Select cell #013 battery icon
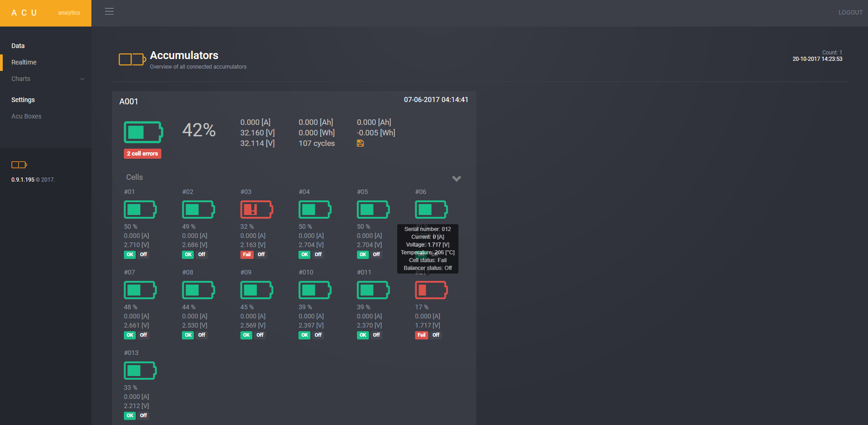 [x=140, y=371]
